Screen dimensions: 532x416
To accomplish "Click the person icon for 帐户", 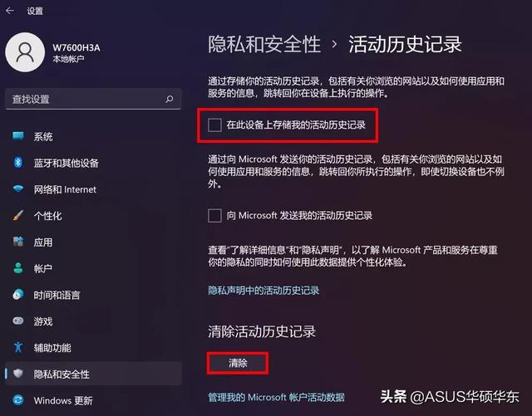I will [x=18, y=268].
